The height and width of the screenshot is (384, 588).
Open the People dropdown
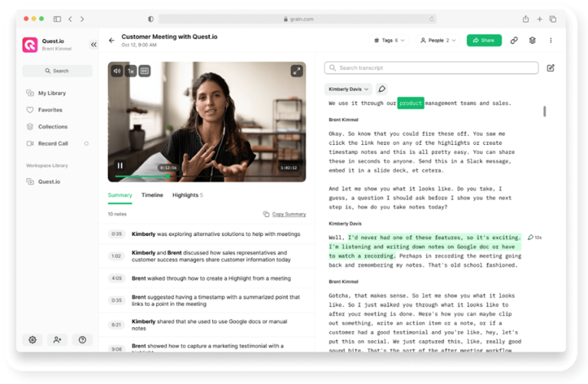coord(438,40)
